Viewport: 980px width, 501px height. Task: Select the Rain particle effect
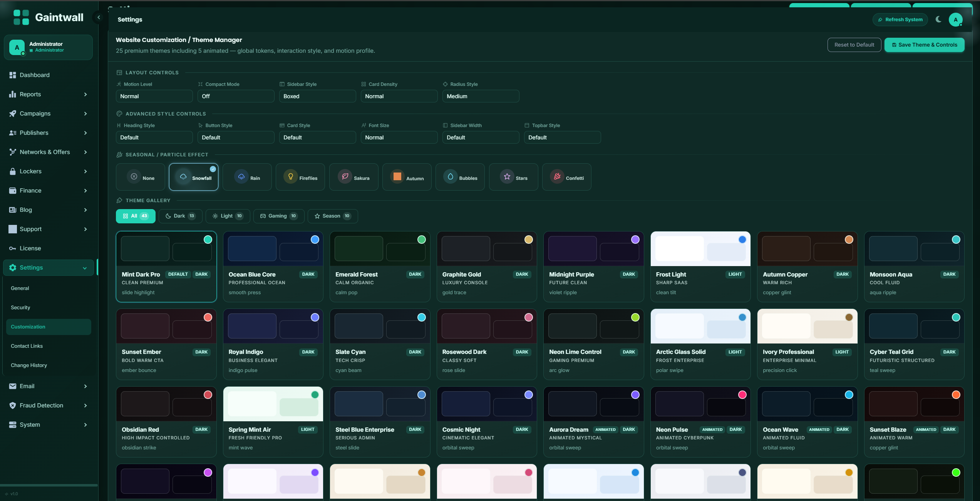point(247,177)
